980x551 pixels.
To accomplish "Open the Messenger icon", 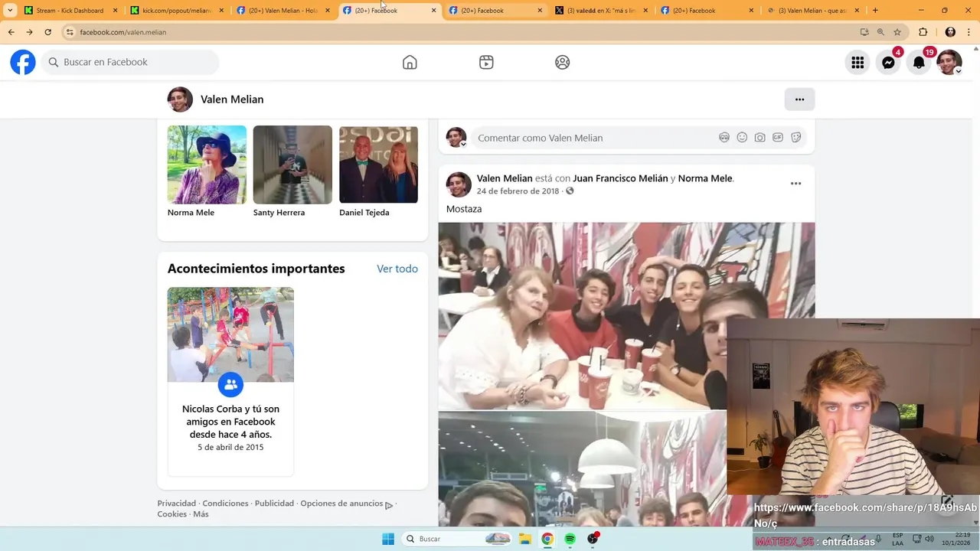I will pyautogui.click(x=888, y=63).
